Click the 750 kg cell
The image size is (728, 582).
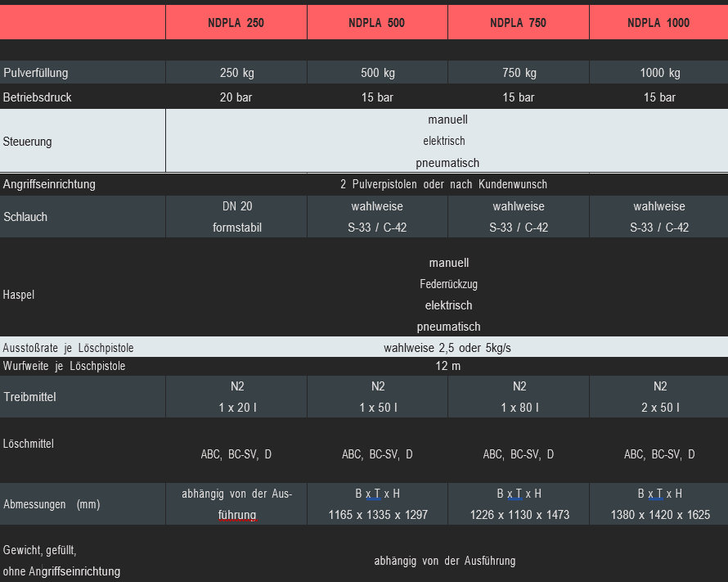pyautogui.click(x=519, y=73)
